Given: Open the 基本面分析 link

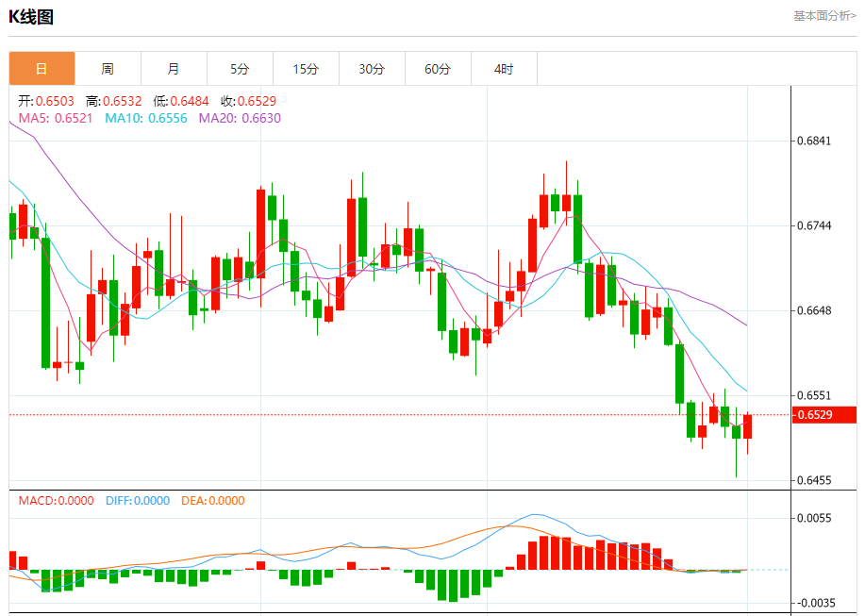Looking at the screenshot, I should pyautogui.click(x=824, y=16).
